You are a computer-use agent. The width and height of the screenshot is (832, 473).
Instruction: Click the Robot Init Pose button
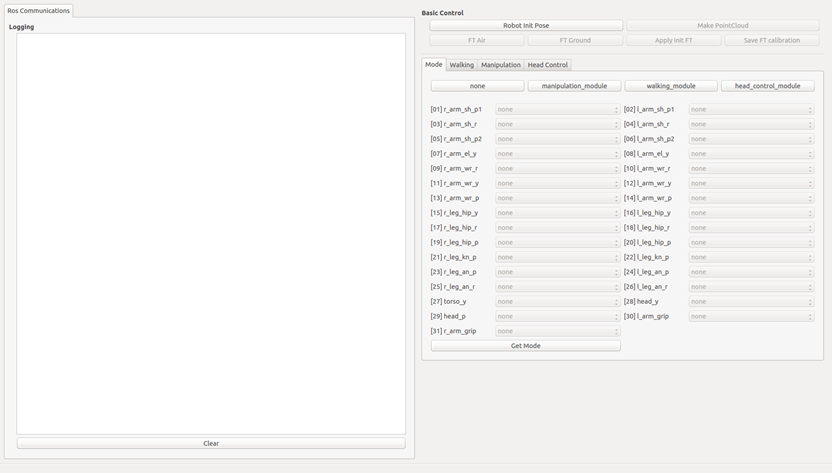[526, 25]
